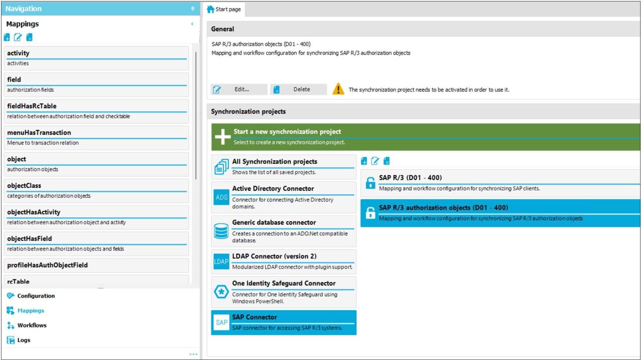Select the SAP Connector
644x360 pixels.
click(283, 321)
